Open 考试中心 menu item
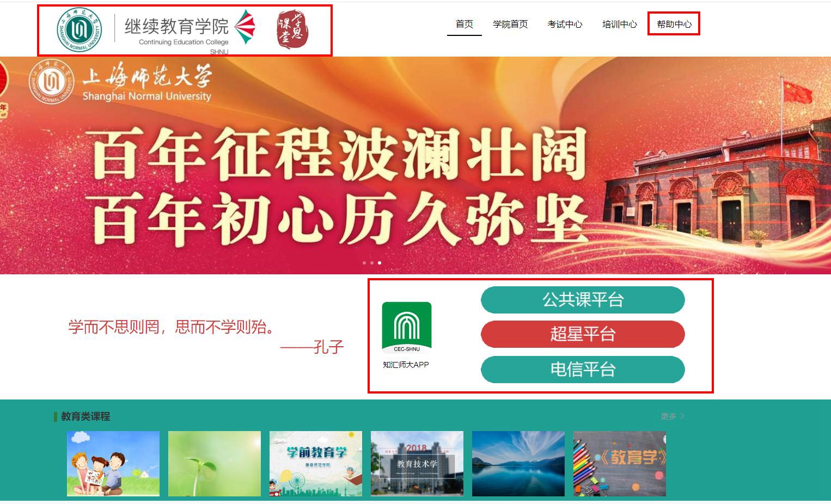The image size is (831, 504). (x=565, y=24)
